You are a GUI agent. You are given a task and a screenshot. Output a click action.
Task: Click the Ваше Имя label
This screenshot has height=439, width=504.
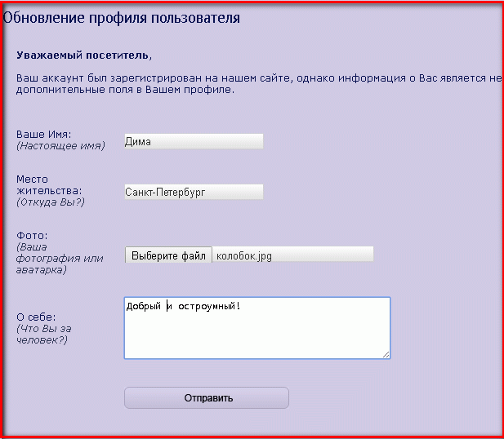pos(44,134)
